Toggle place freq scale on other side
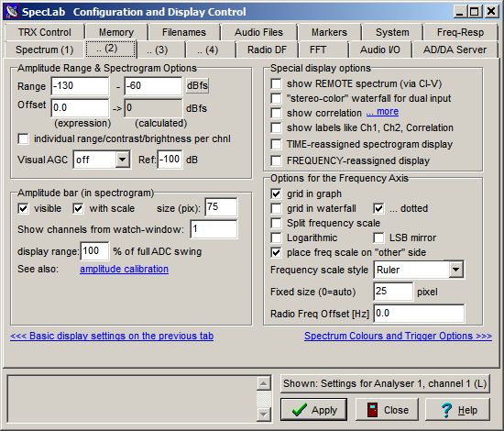Screen dimensions: 504x431 [276, 252]
